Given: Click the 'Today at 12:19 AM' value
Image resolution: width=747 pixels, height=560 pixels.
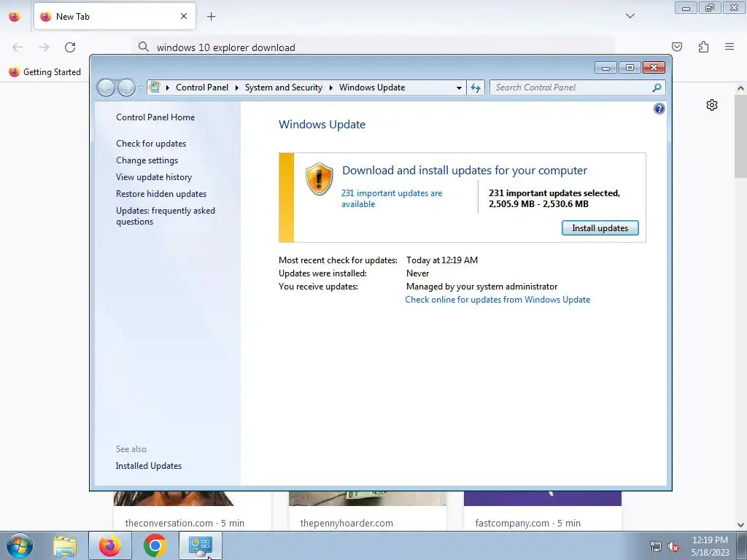Looking at the screenshot, I should point(442,260).
